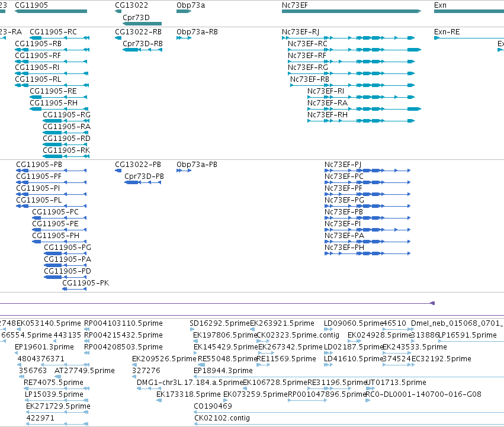The height and width of the screenshot is (427, 504).
Task: Click the Nc73EF gene label
Action: 295,5
